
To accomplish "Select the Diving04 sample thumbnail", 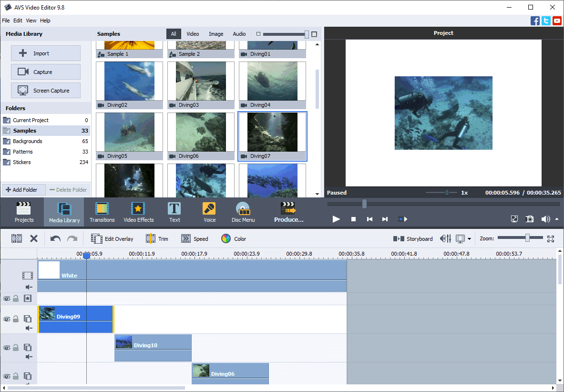I will pos(272,85).
